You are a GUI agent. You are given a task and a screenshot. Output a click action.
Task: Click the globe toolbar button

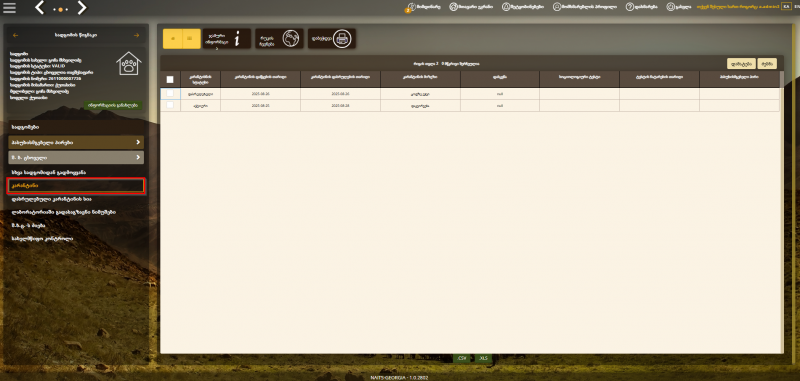280,39
